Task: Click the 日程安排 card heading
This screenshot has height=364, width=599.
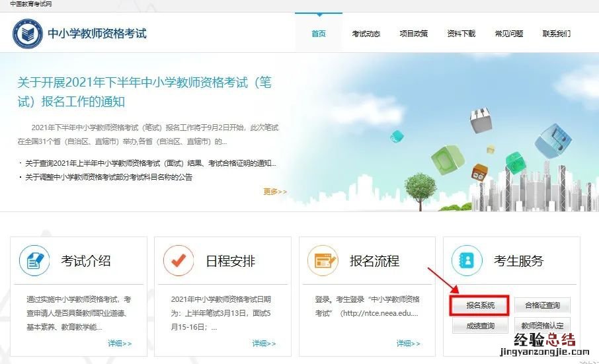Action: 230,261
